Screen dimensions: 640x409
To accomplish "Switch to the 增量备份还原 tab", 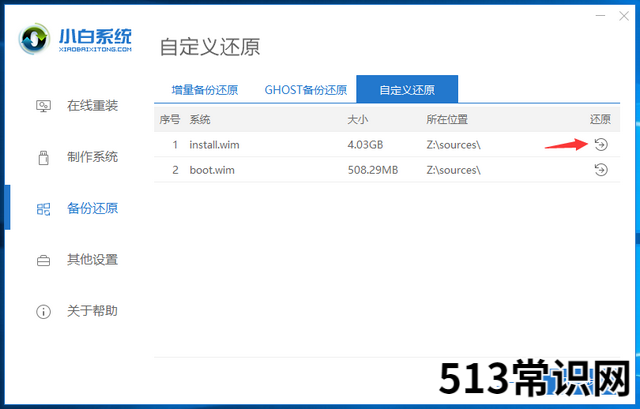I will click(x=204, y=90).
